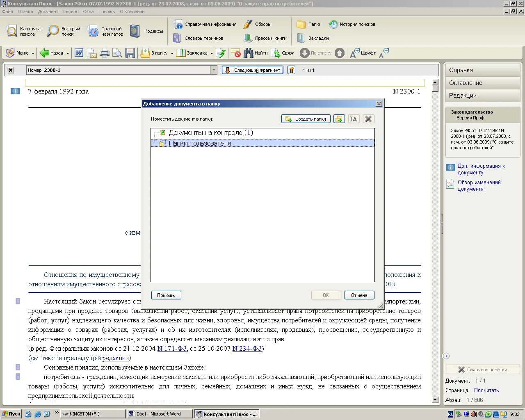Open Правовой навигатор
The width and height of the screenshot is (525, 420).
[105, 31]
